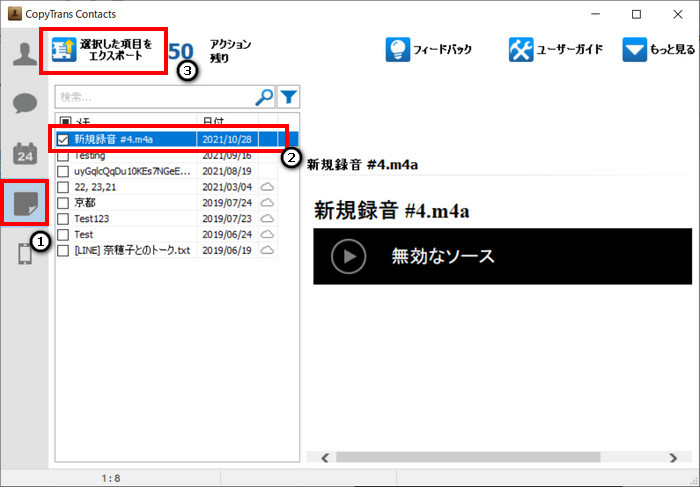Expand the もっと見る dropdown arrow
This screenshot has width=700, height=487.
click(634, 50)
